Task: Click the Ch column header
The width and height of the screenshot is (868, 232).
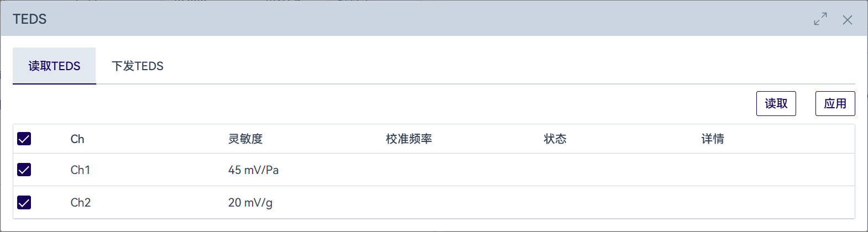Action: (77, 139)
